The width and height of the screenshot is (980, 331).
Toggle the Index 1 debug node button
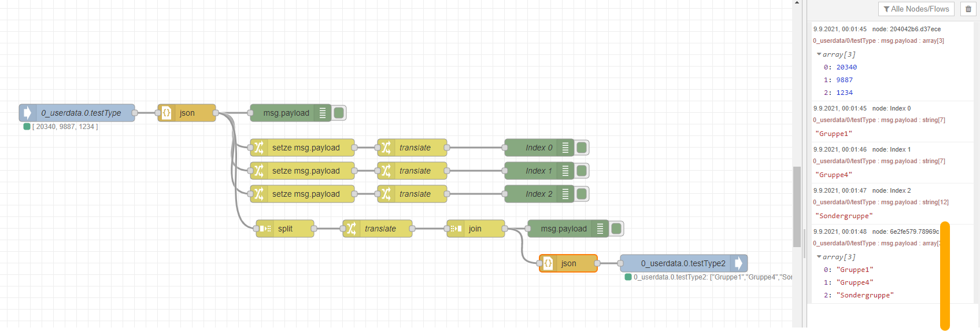pos(582,171)
